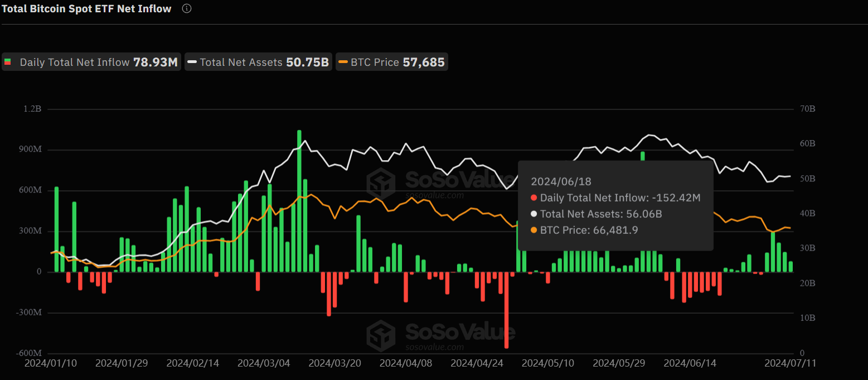Toggle the Total Net Assets legend

[258, 62]
